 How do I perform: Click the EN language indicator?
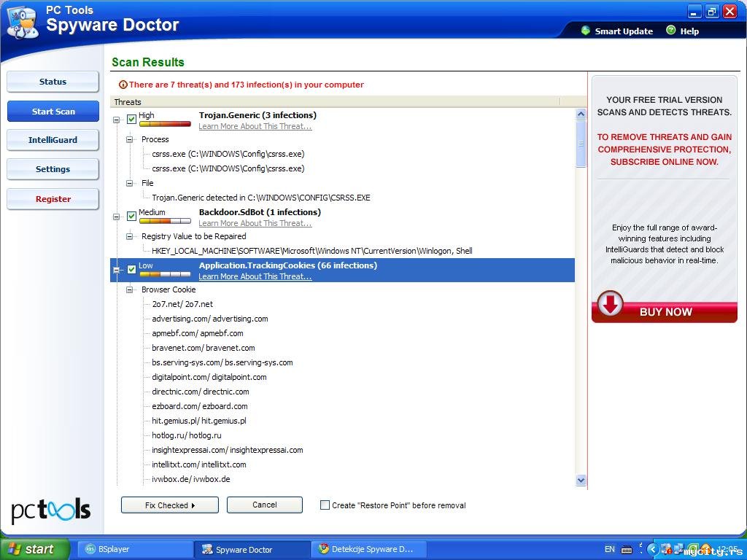coord(609,550)
